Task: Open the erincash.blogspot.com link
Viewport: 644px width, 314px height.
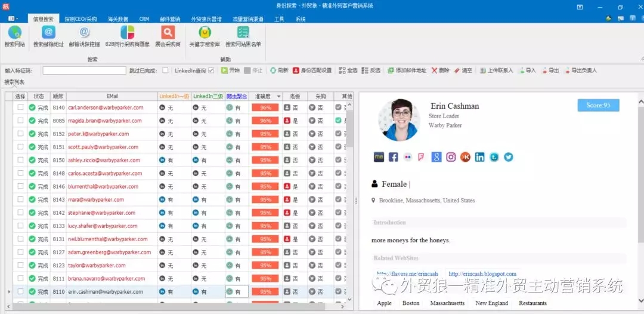Action: 482,274
